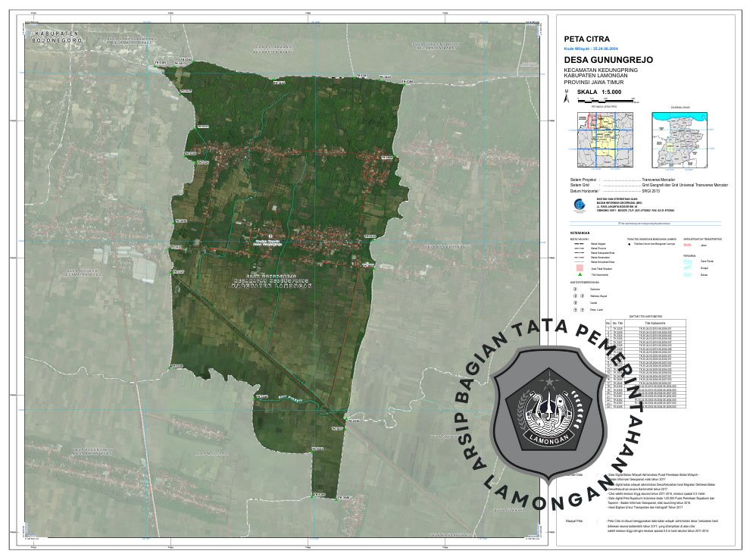The height and width of the screenshot is (560, 753).
Task: Click the Badan Informasi Geospasial globe logo
Action: coord(580,204)
